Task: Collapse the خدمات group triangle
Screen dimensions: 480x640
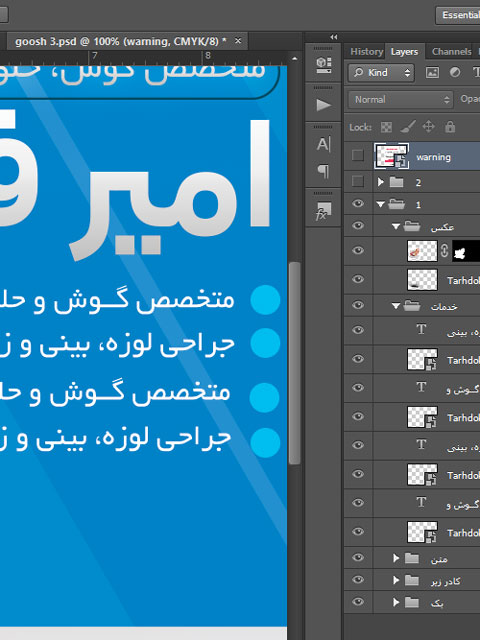Action: (396, 306)
